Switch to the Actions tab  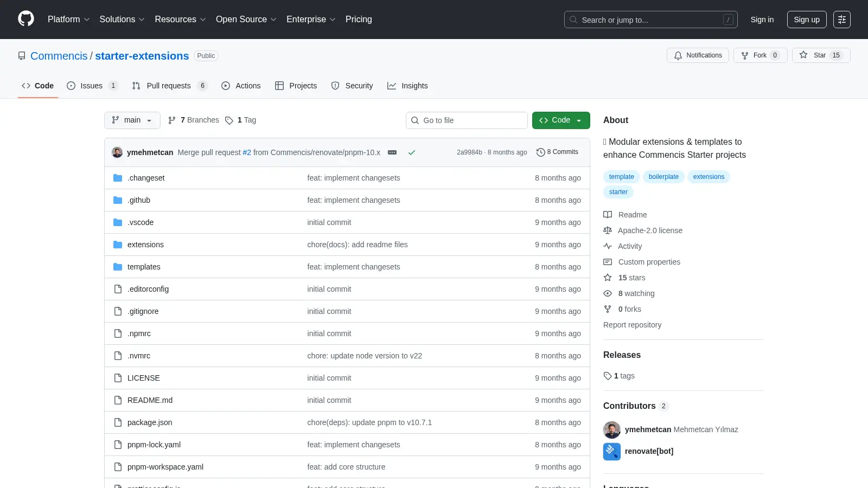click(241, 86)
